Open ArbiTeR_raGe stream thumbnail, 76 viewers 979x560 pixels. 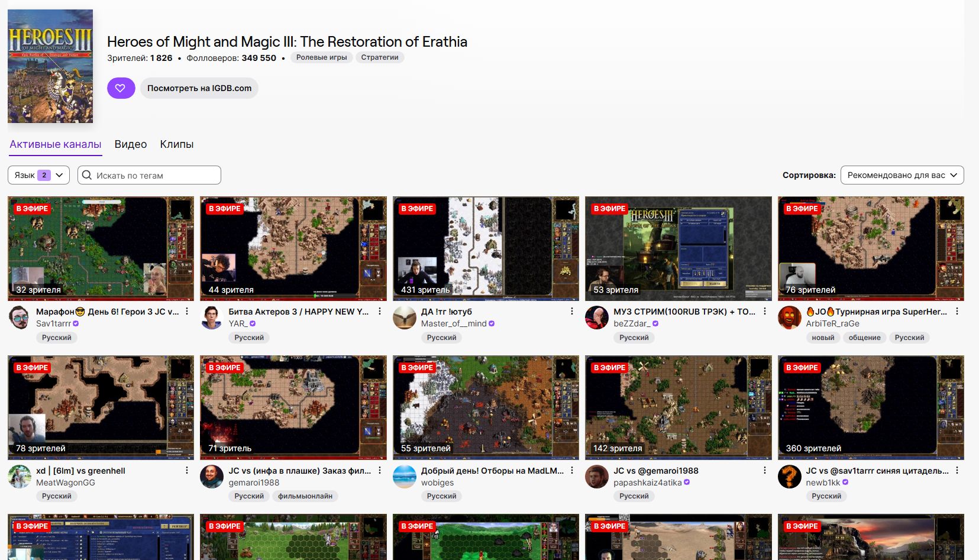click(x=871, y=248)
